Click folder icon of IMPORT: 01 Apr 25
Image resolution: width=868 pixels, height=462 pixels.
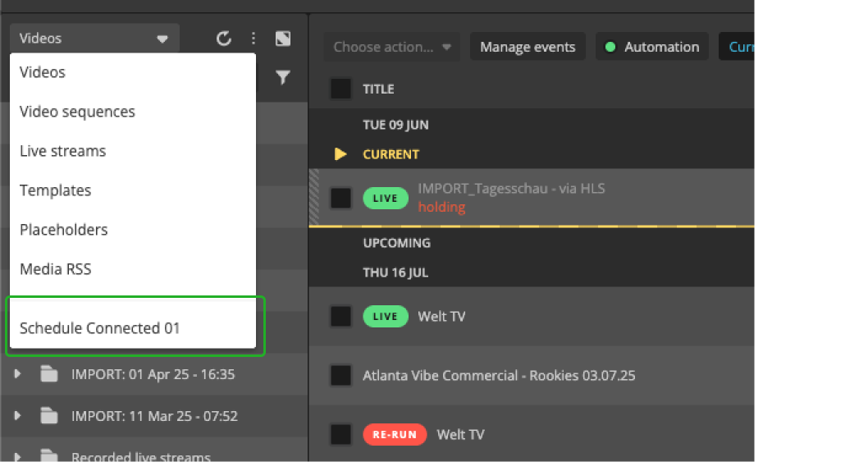pos(49,374)
